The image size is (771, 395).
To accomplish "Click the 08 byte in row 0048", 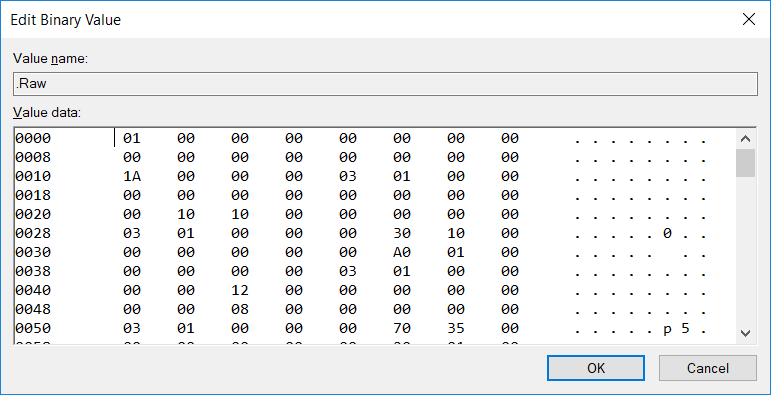I will pos(240,309).
